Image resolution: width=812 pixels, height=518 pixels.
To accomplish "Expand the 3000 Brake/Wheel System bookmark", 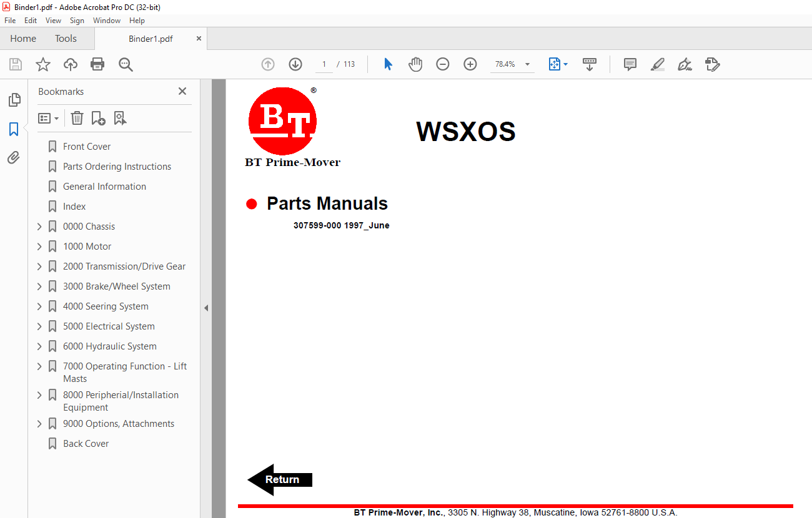I will pyautogui.click(x=39, y=286).
